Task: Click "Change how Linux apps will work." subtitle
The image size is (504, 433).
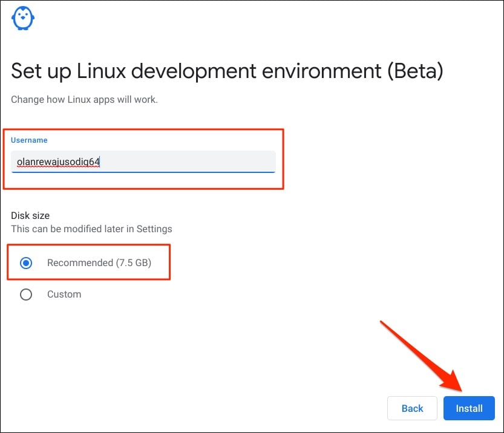Action: click(x=84, y=100)
